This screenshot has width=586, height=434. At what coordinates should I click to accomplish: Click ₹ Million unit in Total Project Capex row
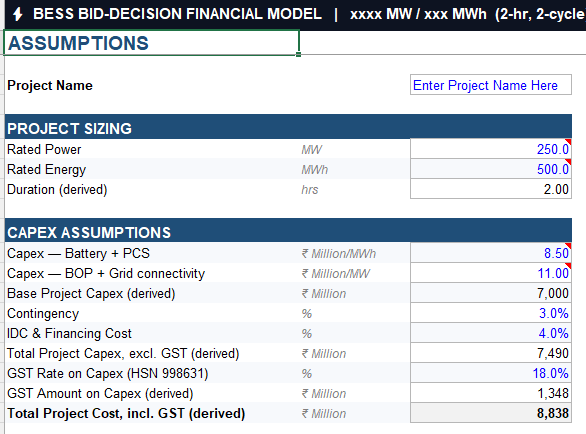tap(324, 354)
